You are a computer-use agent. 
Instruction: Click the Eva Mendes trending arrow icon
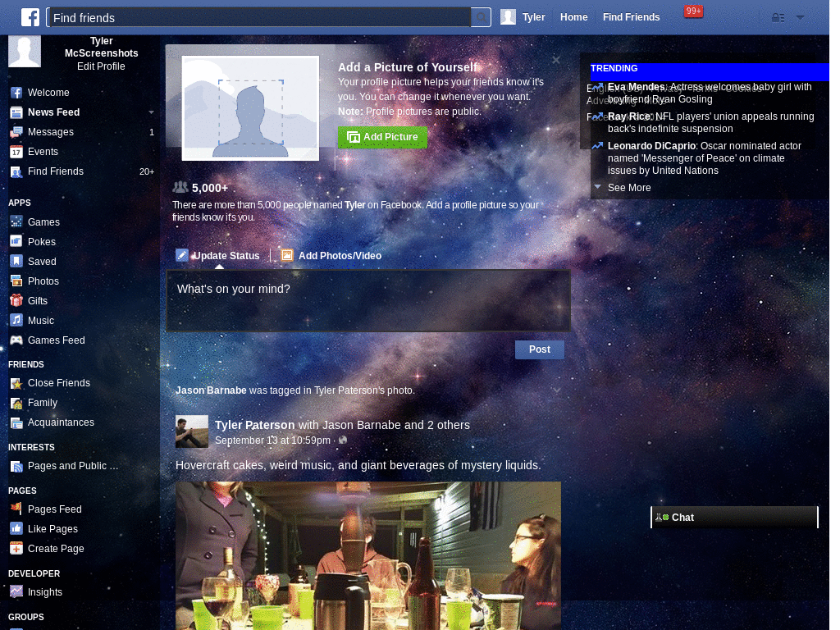(598, 87)
